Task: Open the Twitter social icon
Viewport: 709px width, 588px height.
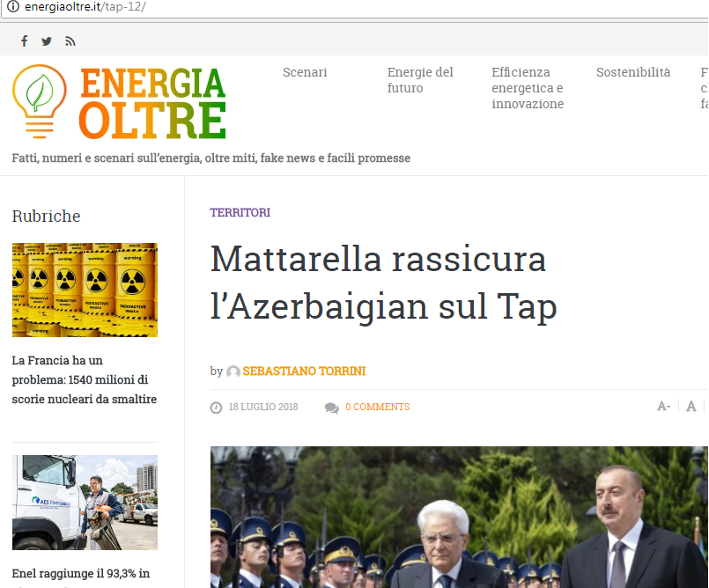Action: point(47,41)
